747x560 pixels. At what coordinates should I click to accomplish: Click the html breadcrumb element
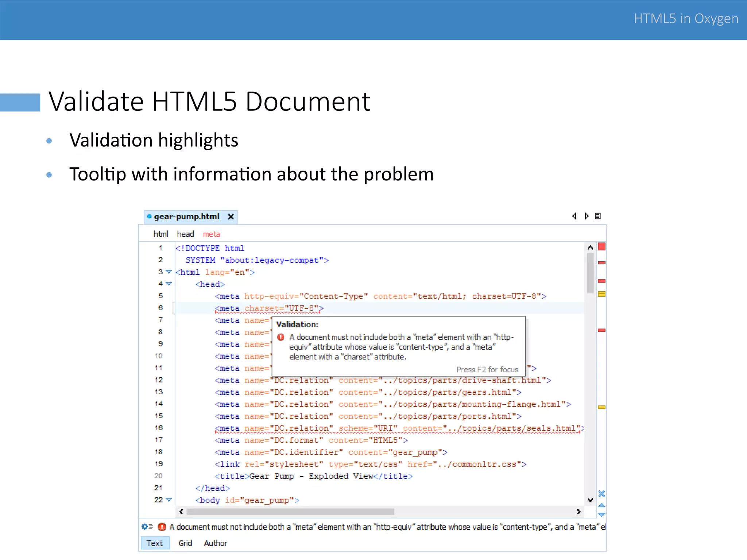pos(160,234)
